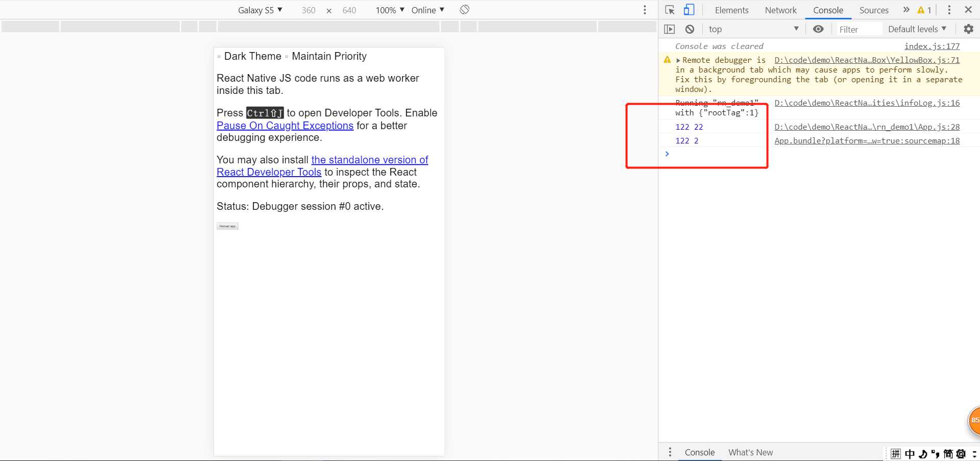Edit the viewport width value 360
The width and height of the screenshot is (980, 461).
coord(308,10)
